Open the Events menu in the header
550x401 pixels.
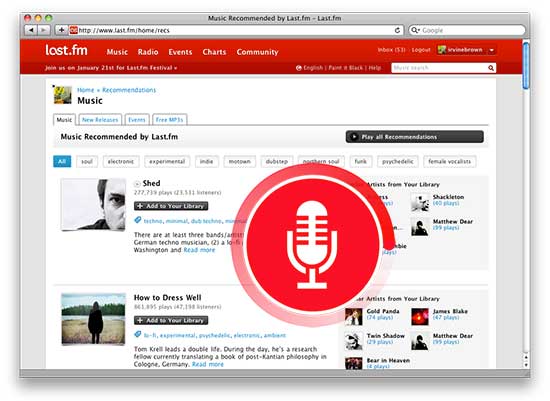[180, 52]
